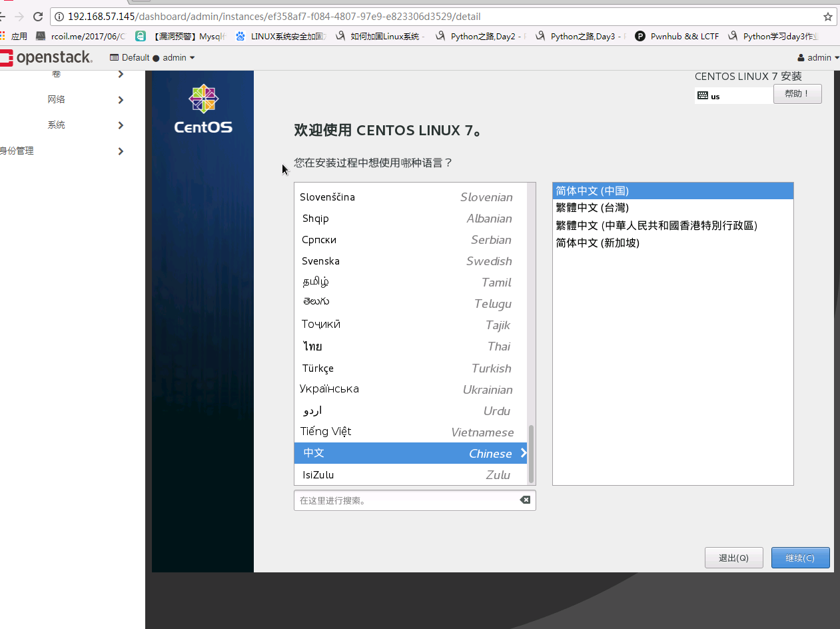Select Türkçe (Turkish) language

point(410,368)
